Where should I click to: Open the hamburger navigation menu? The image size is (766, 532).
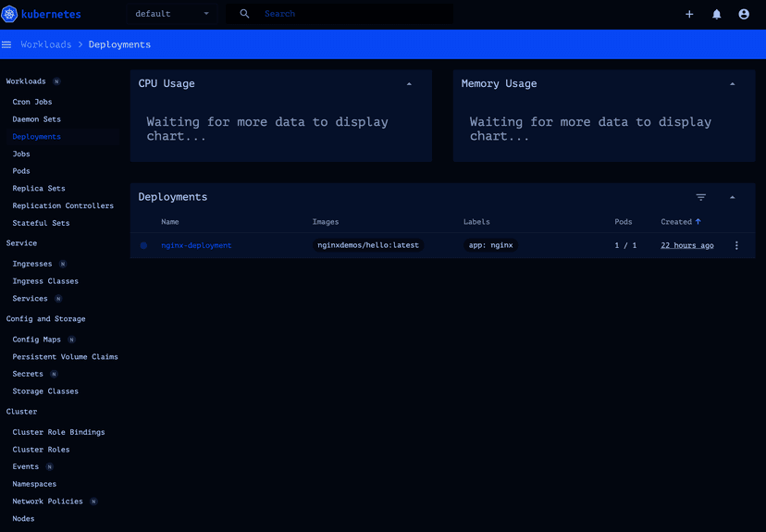pos(6,44)
